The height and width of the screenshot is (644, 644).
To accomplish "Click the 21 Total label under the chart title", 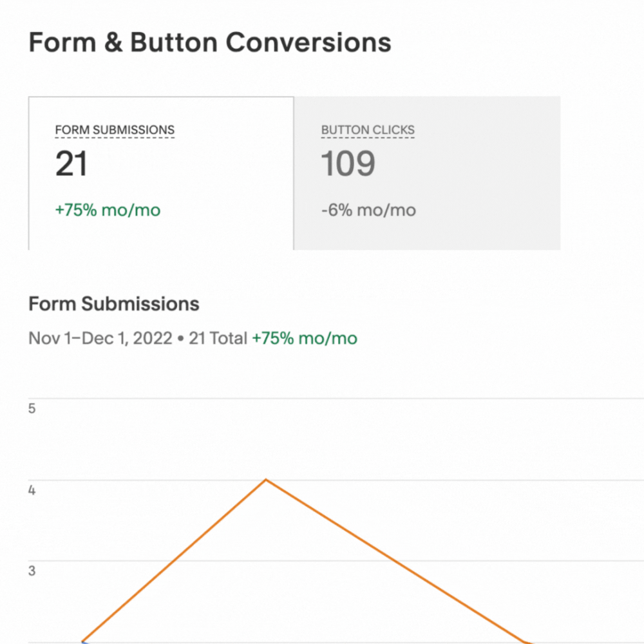I will [x=217, y=338].
